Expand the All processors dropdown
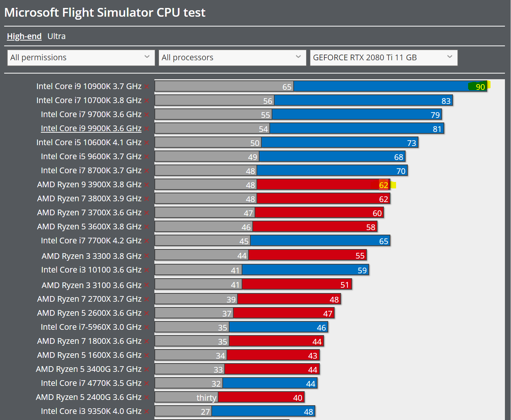Image resolution: width=511 pixels, height=420 pixels. pos(232,58)
